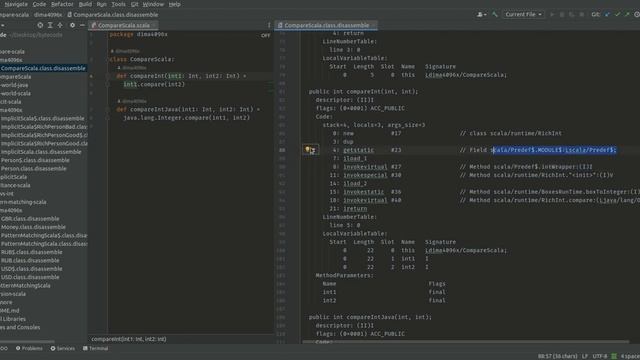Click Expand All icon in project panel
The image size is (640, 360).
tap(50, 25)
